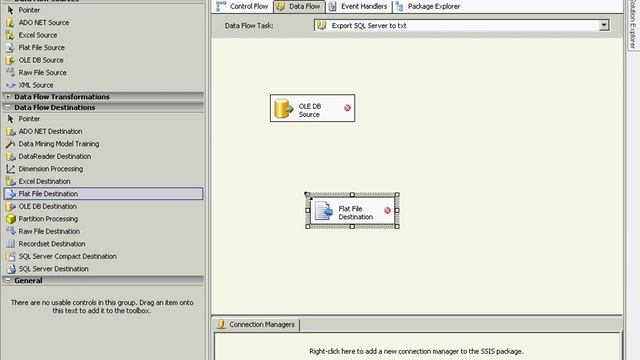Click the red error icon on Flat File Destination
Screen dimensions: 640x360
coord(387,210)
